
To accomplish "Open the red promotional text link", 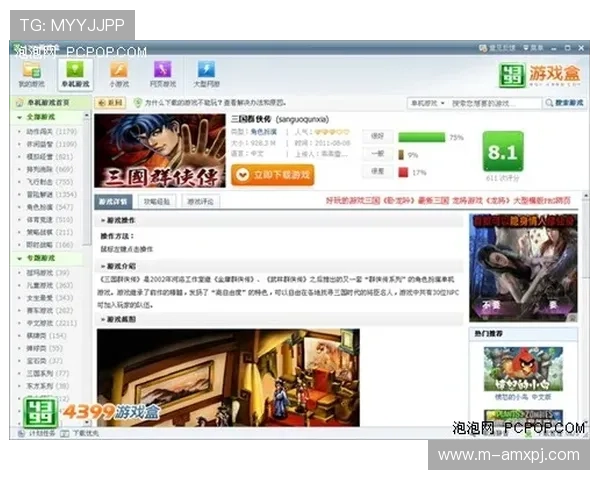I will point(448,200).
